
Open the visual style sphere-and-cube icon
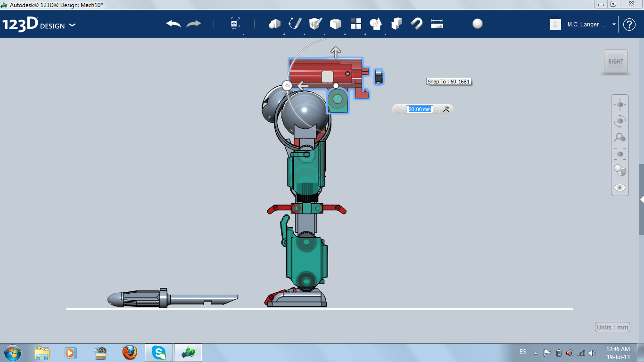(x=620, y=170)
